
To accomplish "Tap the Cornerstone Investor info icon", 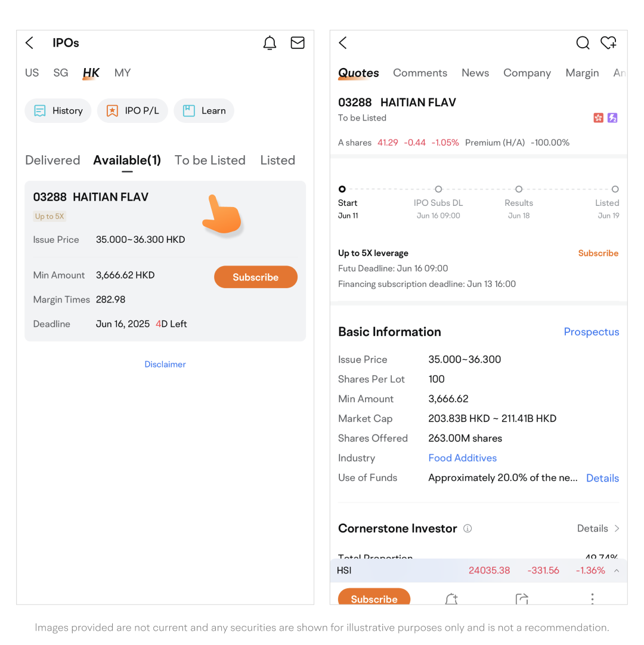I will point(468,529).
